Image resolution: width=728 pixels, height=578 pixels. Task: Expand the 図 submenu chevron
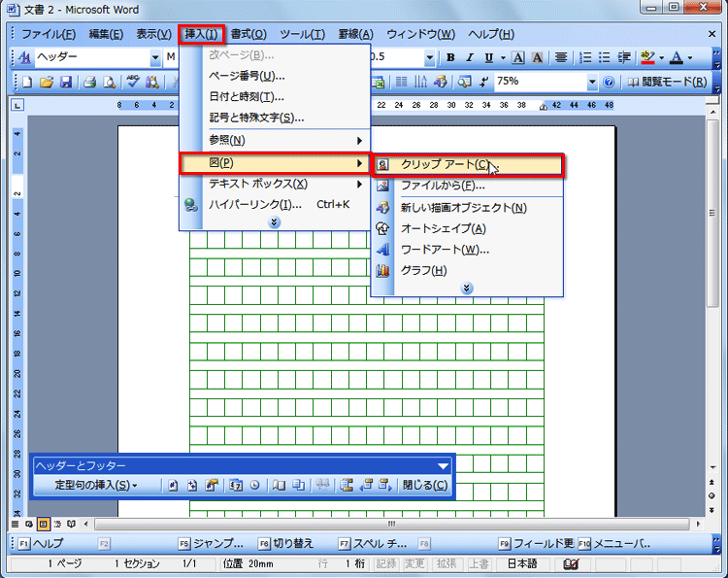point(467,289)
